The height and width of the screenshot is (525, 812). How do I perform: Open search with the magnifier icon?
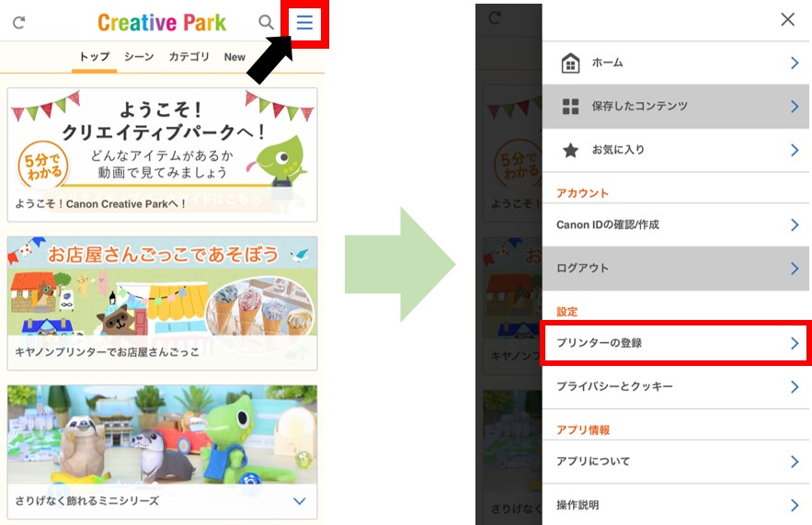(266, 22)
